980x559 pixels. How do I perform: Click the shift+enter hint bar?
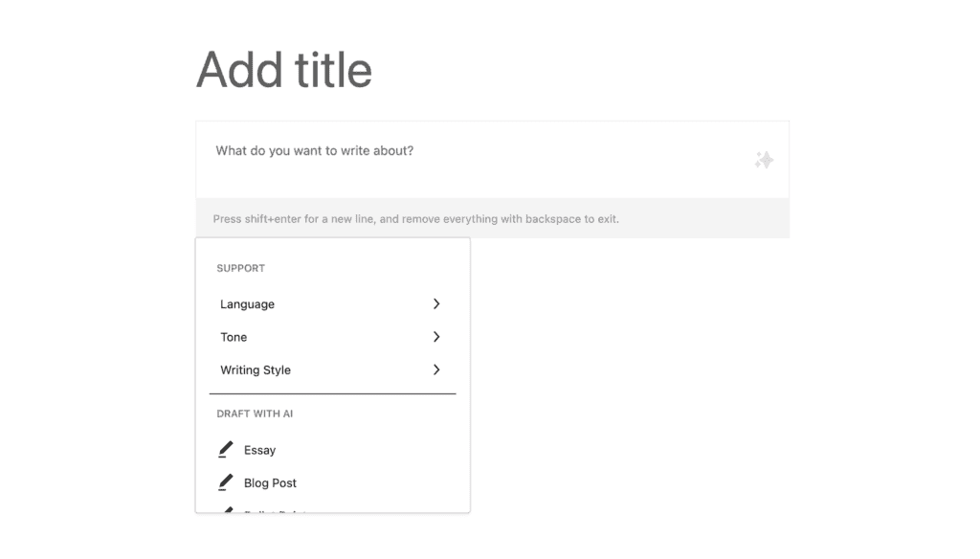(493, 218)
